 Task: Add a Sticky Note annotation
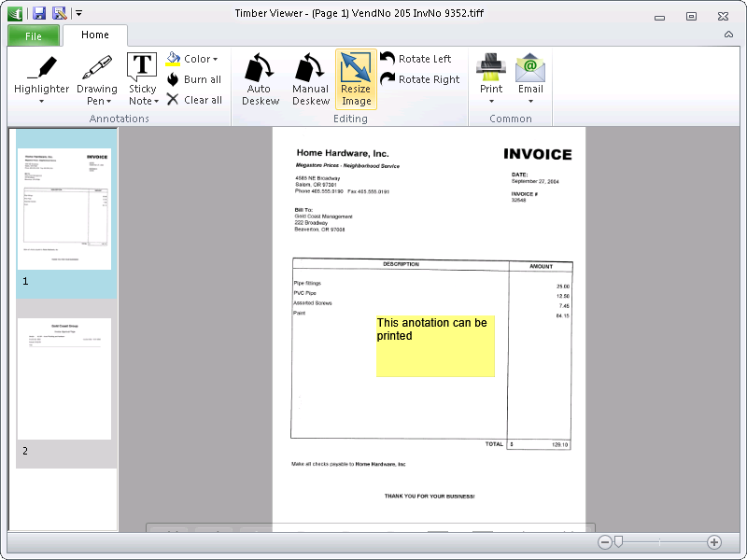tap(142, 74)
